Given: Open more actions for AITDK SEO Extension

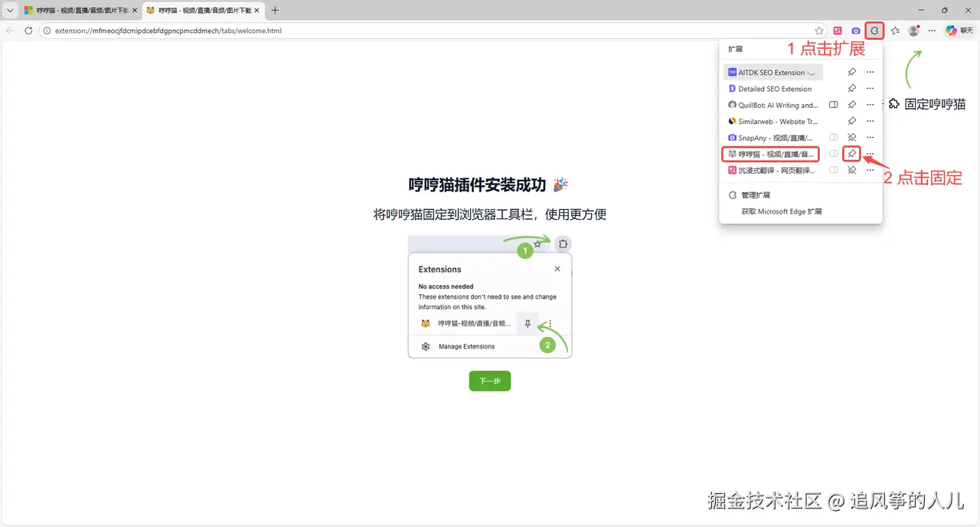Looking at the screenshot, I should click(x=870, y=72).
